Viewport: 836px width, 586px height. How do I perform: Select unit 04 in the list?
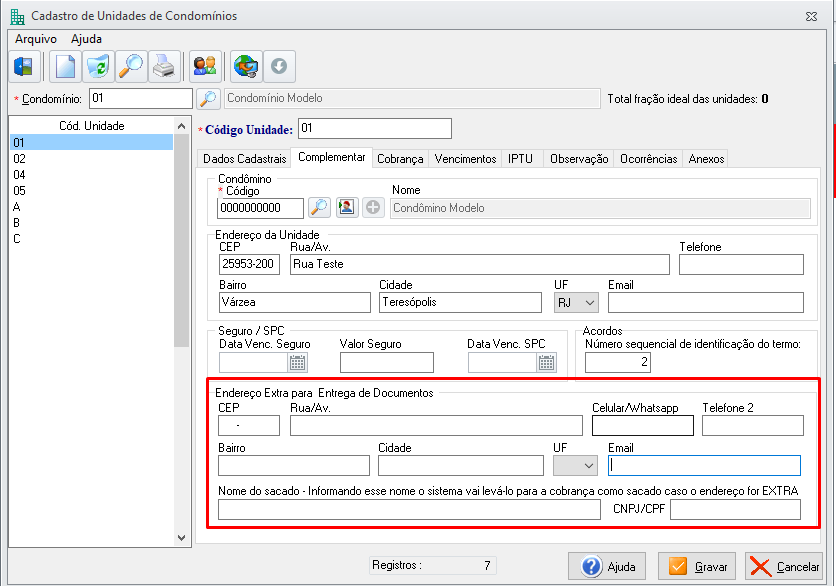coord(92,174)
